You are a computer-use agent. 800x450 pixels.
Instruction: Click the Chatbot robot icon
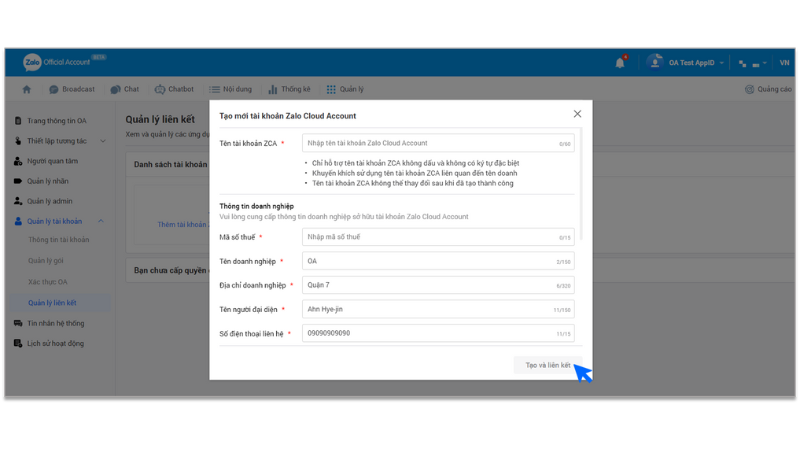[160, 89]
